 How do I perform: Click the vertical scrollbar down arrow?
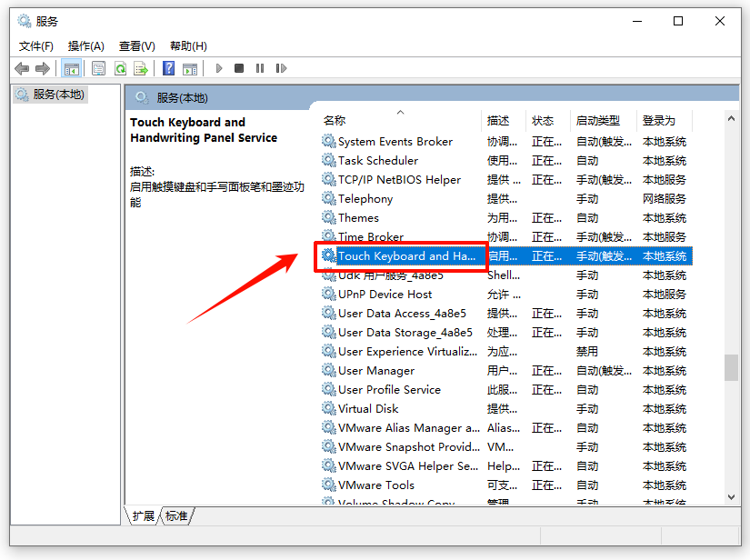(730, 496)
